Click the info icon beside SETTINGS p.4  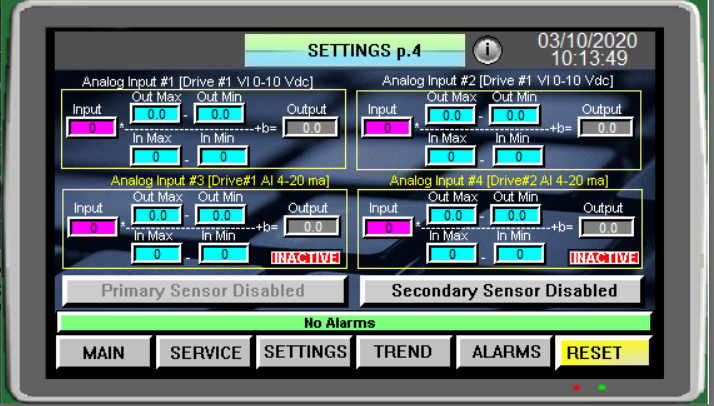pyautogui.click(x=487, y=50)
